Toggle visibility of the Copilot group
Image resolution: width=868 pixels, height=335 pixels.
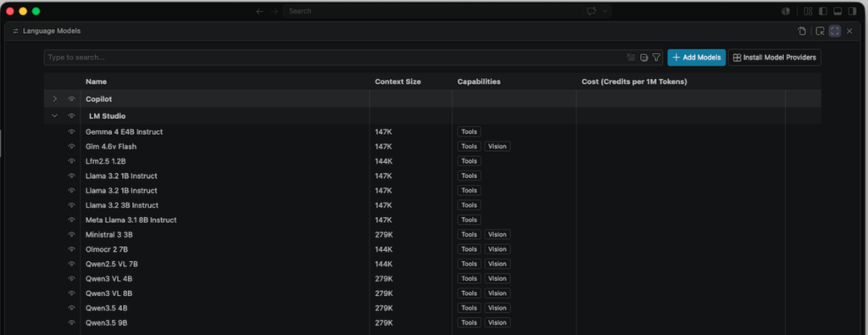pyautogui.click(x=71, y=98)
